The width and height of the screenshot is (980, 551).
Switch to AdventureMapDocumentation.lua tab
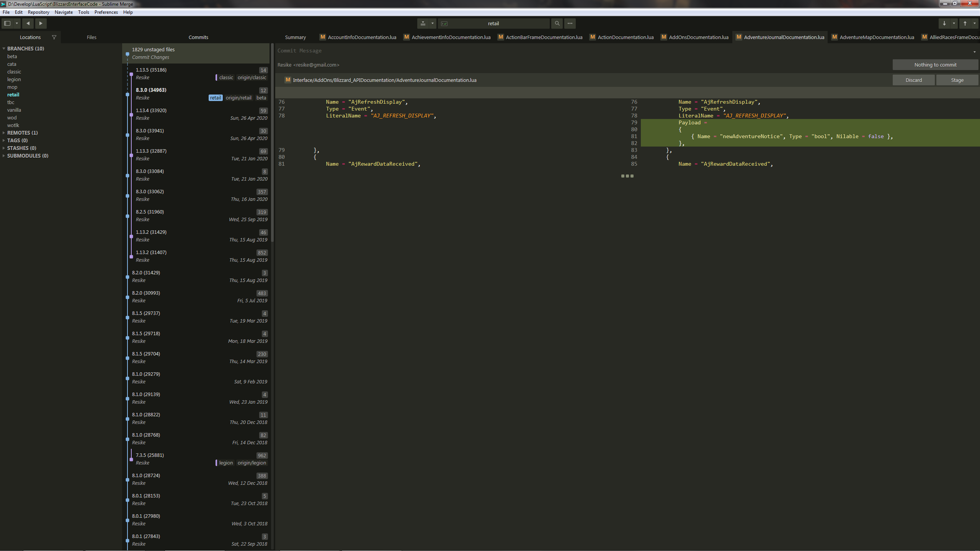click(x=876, y=37)
